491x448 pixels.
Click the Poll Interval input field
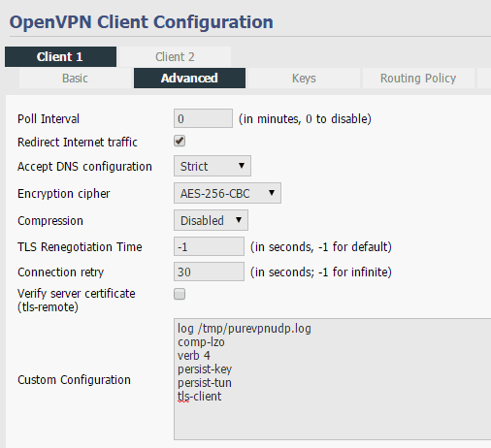(x=203, y=118)
